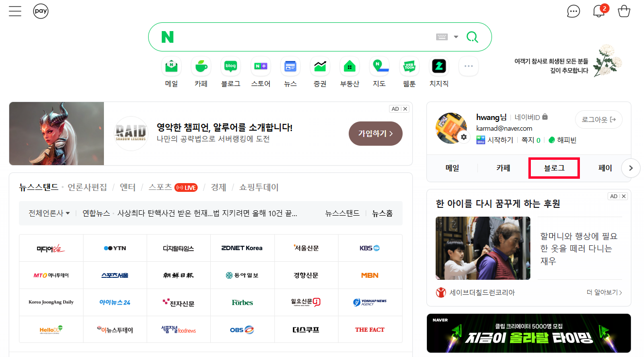Click the hwang profile picture
Viewport: 644px width, 357px height.
click(451, 128)
